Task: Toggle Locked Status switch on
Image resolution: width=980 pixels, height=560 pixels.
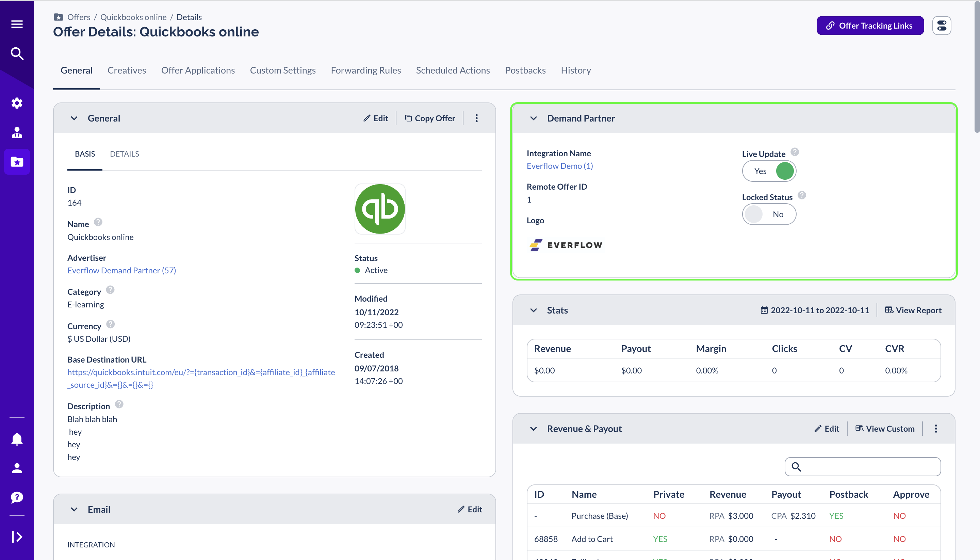Action: point(769,214)
